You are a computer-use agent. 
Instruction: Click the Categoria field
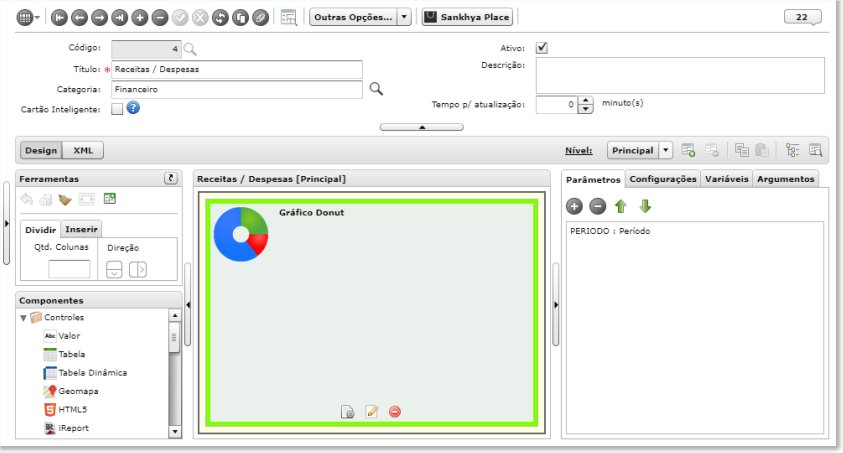pyautogui.click(x=237, y=90)
